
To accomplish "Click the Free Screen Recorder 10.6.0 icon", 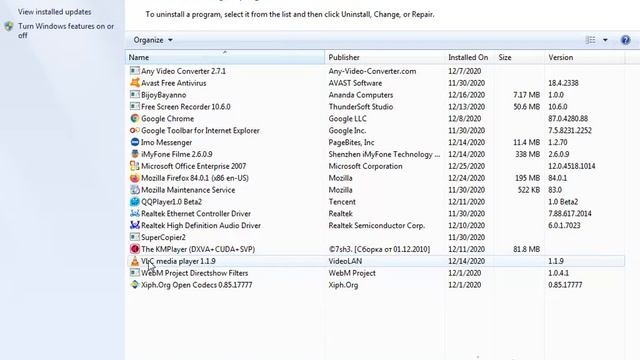I will coord(135,107).
